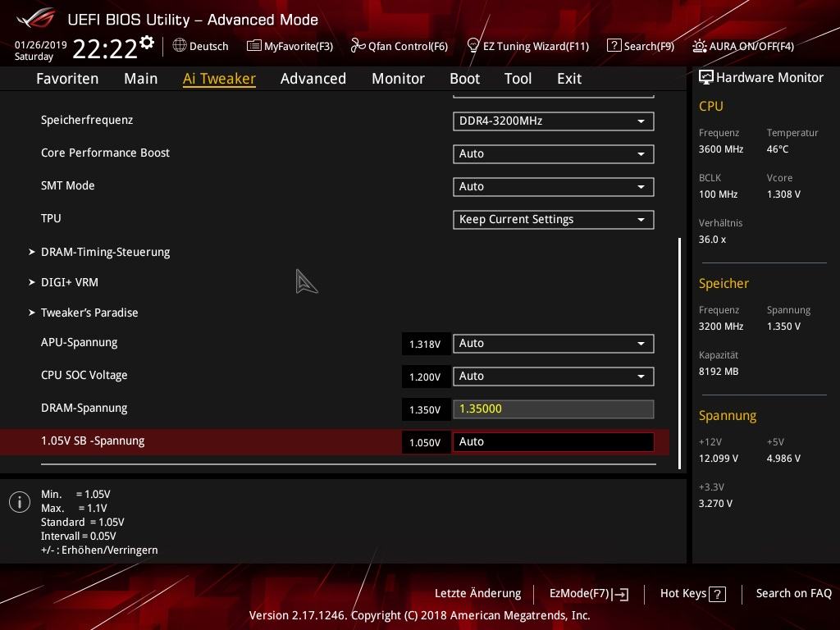Click the Qfan Control fan icon

[358, 46]
